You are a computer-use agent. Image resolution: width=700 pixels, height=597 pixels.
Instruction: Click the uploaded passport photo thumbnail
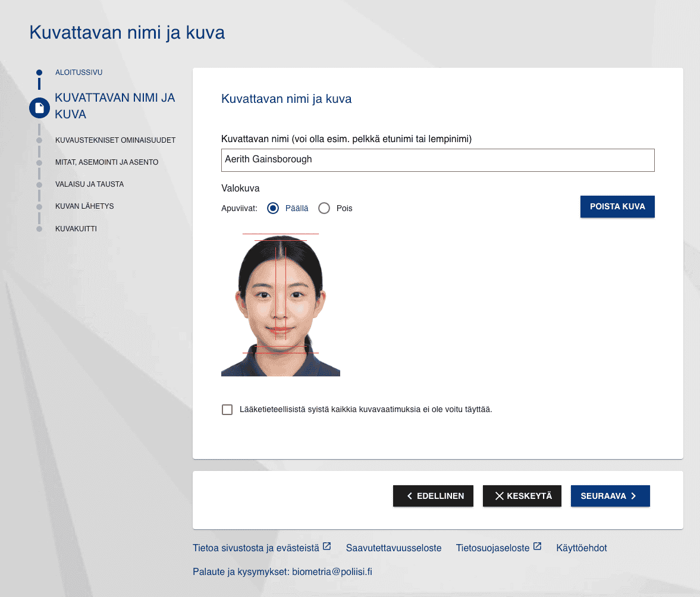(x=280, y=304)
